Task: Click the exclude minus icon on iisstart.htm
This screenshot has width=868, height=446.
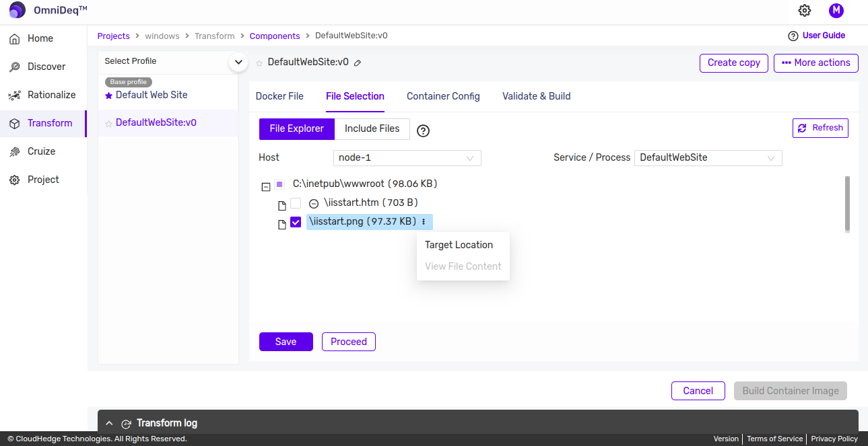Action: click(x=313, y=204)
